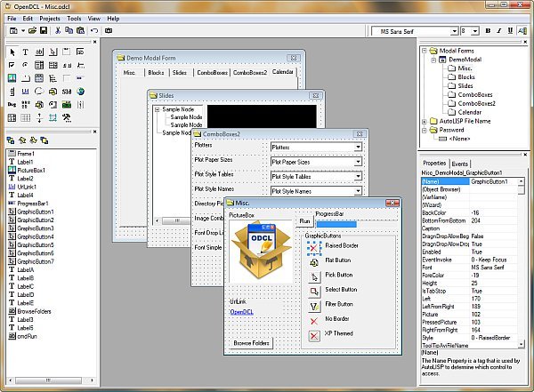Expand the AutoLISP File Name node
This screenshot has height=392, width=534.
[x=425, y=121]
